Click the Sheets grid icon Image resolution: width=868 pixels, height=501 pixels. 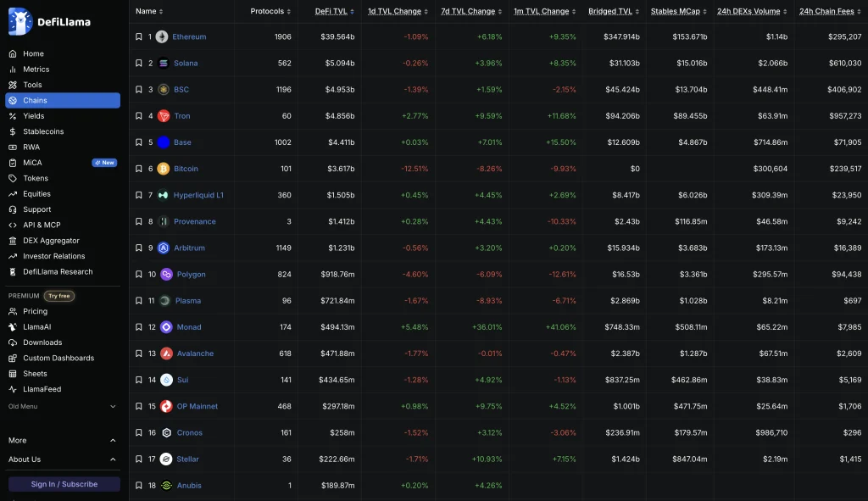[13, 374]
